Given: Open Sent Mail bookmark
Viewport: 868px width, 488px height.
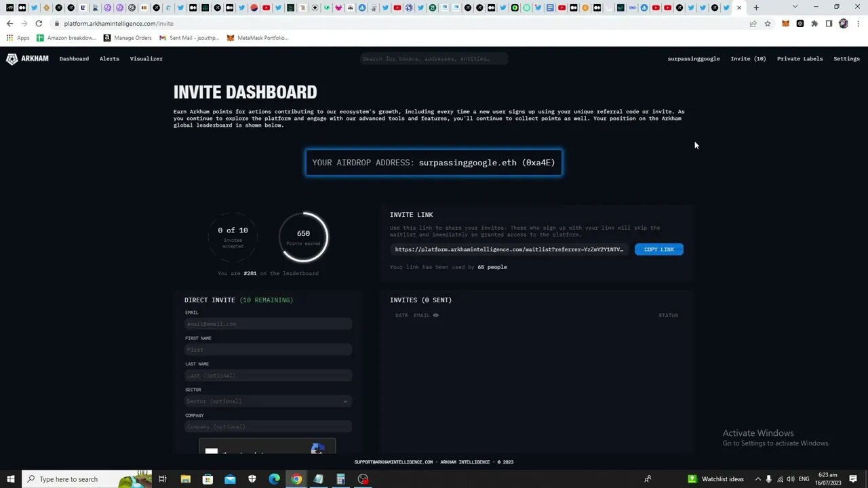Looking at the screenshot, I should 189,38.
